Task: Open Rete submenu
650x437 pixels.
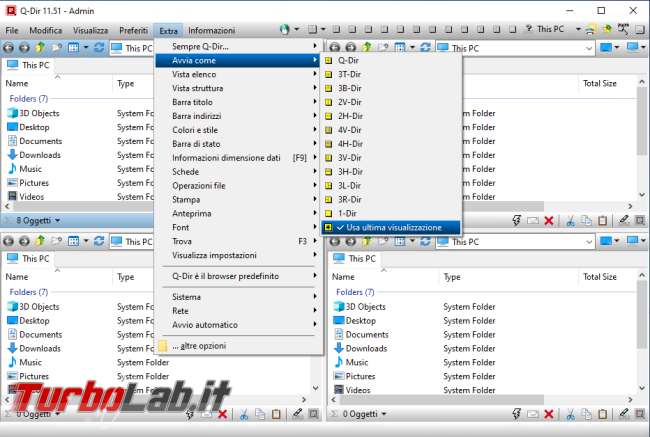Action: pyautogui.click(x=238, y=311)
